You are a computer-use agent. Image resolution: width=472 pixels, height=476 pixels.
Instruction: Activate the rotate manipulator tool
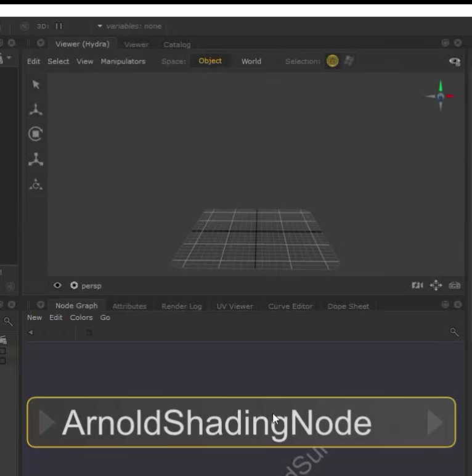pos(36,134)
